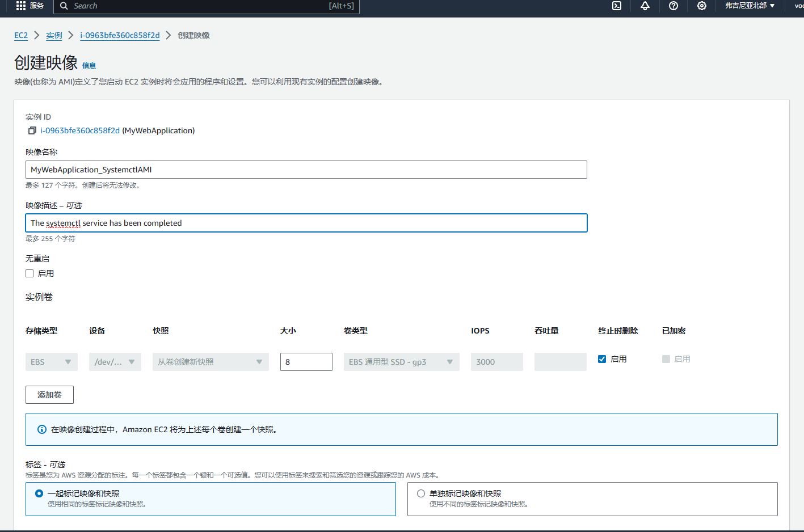Open the Northern Virginia region dropdown
The image size is (804, 532).
point(750,6)
